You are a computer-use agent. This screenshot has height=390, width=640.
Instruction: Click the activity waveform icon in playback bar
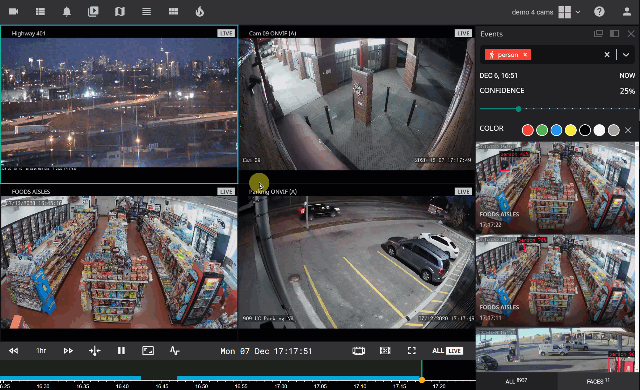[174, 350]
